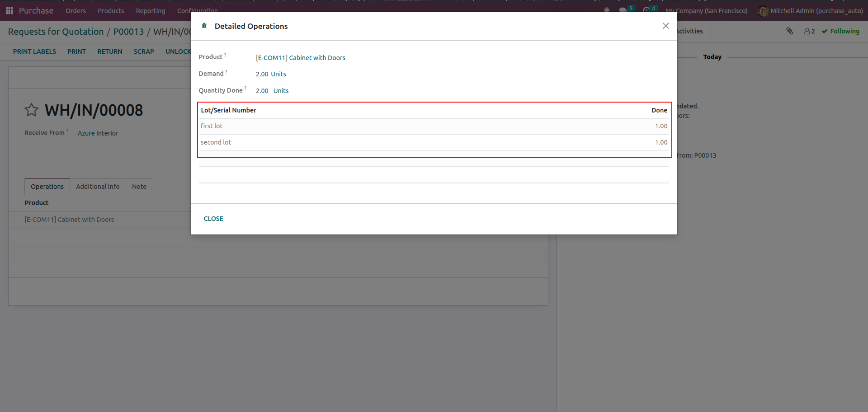Open the apps grid menu

(x=9, y=10)
